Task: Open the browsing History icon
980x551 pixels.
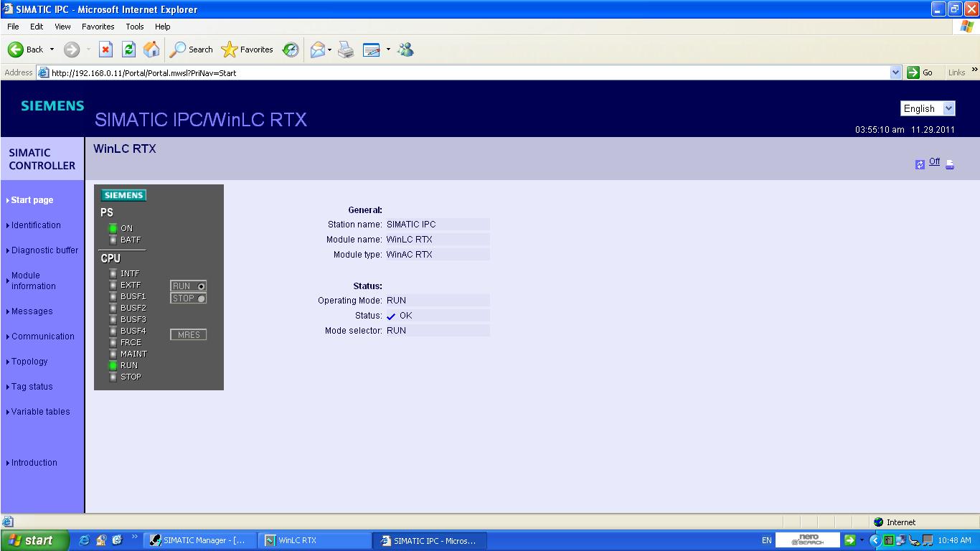Action: [x=291, y=50]
